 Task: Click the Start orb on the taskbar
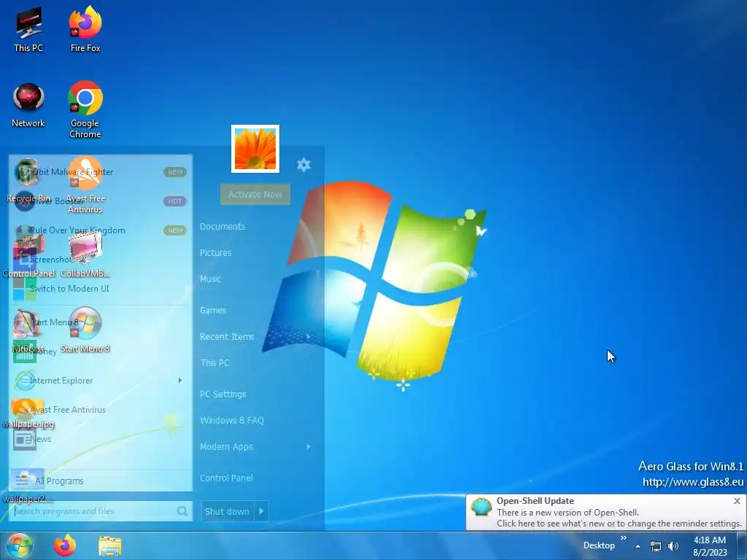coord(20,545)
